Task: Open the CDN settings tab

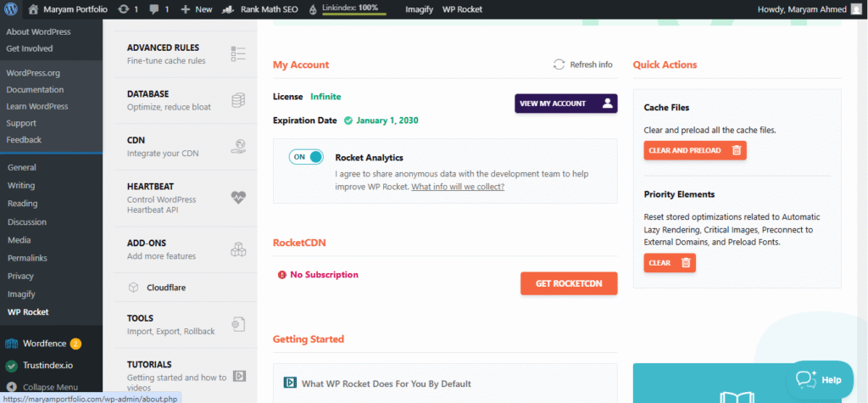Action: pyautogui.click(x=186, y=147)
